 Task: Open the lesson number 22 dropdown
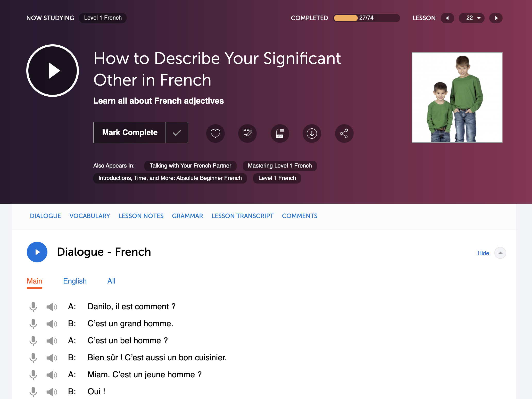472,18
